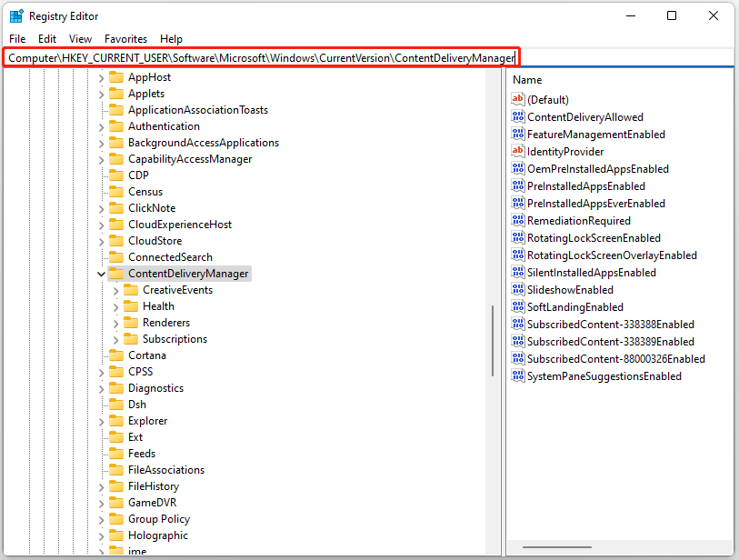The height and width of the screenshot is (560, 739).
Task: Click the OemPreInstalledAppsEnabled DWORD icon
Action: coord(518,168)
